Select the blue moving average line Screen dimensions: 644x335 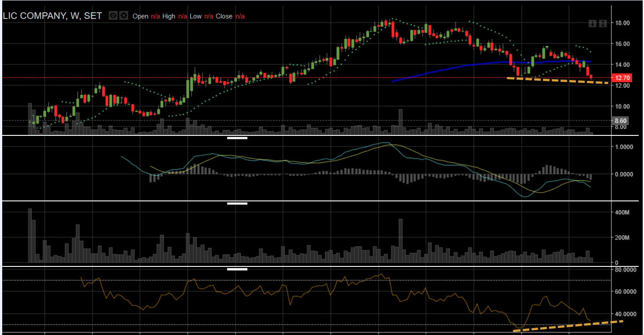[462, 65]
